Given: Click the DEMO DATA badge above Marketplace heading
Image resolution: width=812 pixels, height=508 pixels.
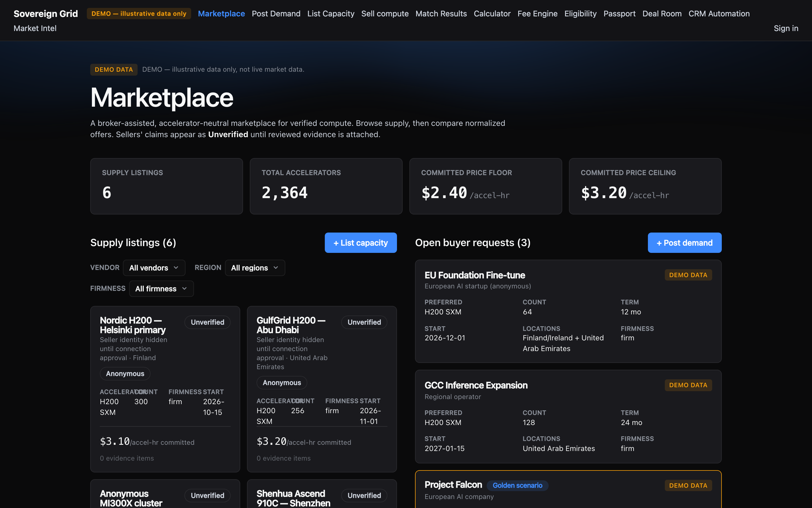Looking at the screenshot, I should (x=114, y=69).
